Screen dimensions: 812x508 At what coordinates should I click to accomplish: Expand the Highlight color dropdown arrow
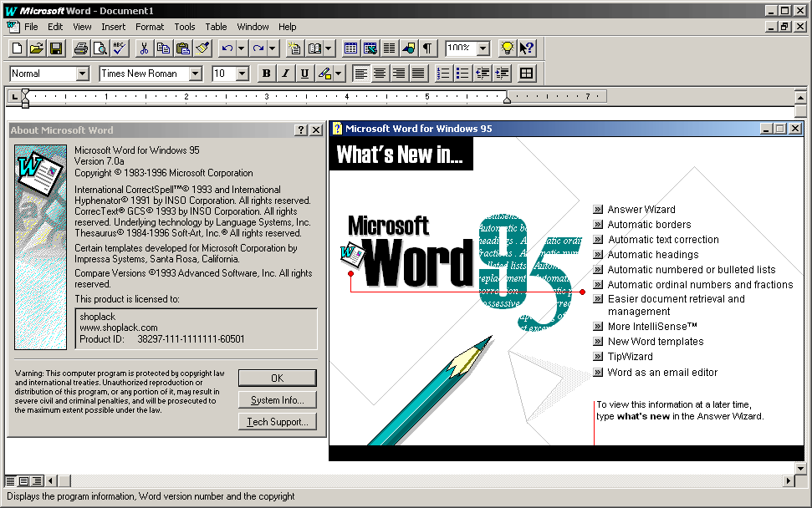pyautogui.click(x=339, y=74)
